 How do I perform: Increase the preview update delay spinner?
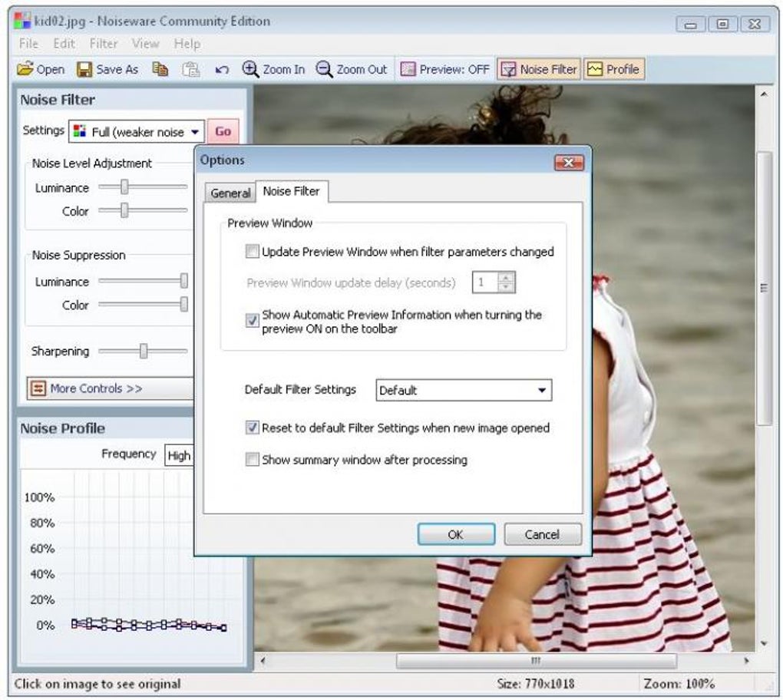coord(506,278)
